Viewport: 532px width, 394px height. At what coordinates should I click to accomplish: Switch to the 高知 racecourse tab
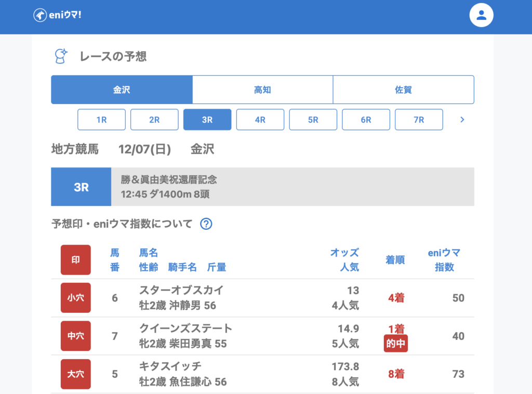coord(262,90)
